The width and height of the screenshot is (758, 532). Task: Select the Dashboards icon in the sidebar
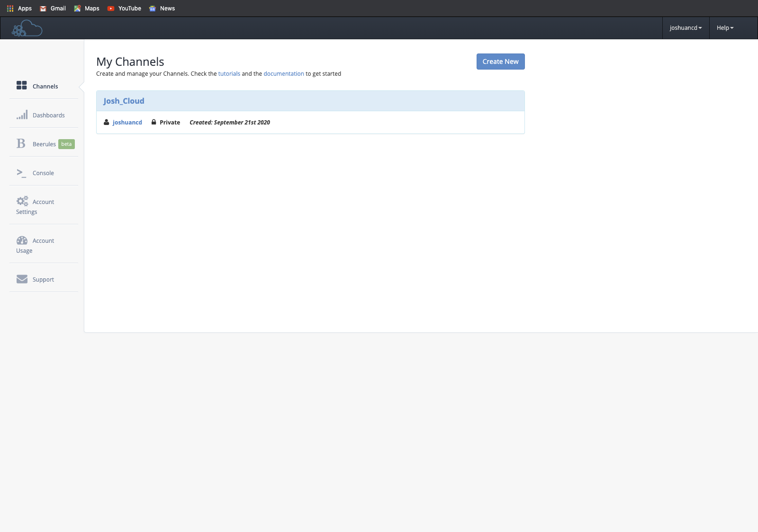[x=22, y=115]
